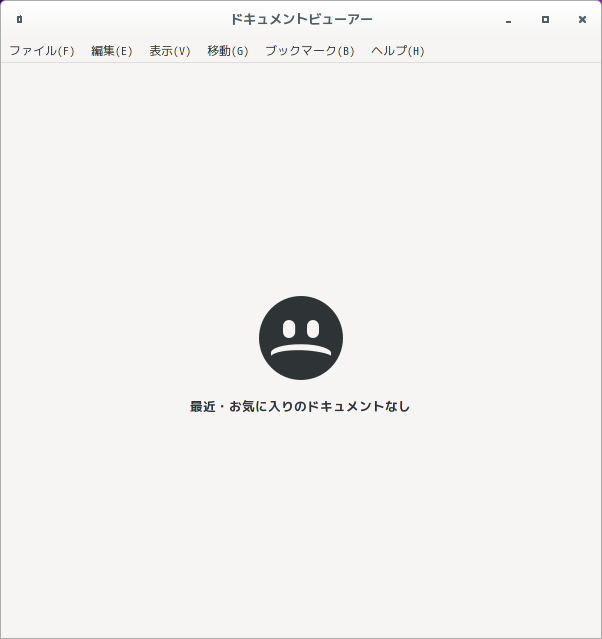Screen dimensions: 602x639
Task: Open the ヘルプ(H) menu
Action: 397,51
